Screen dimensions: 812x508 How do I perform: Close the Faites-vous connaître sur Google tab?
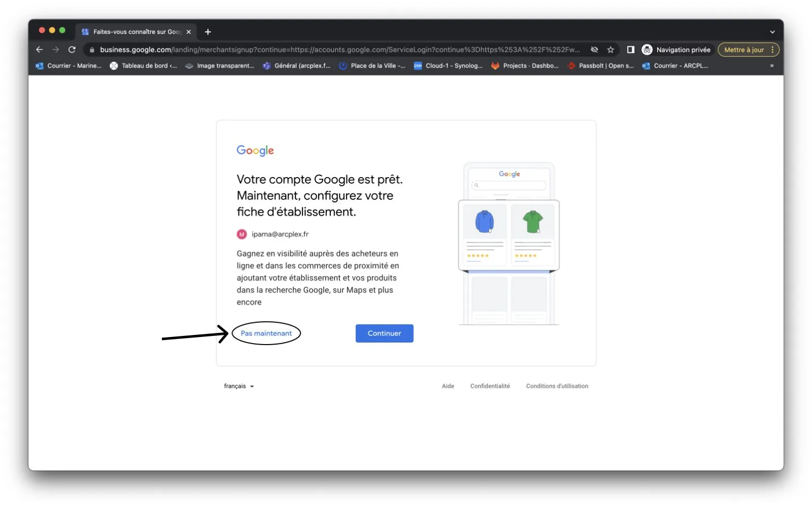tap(189, 32)
